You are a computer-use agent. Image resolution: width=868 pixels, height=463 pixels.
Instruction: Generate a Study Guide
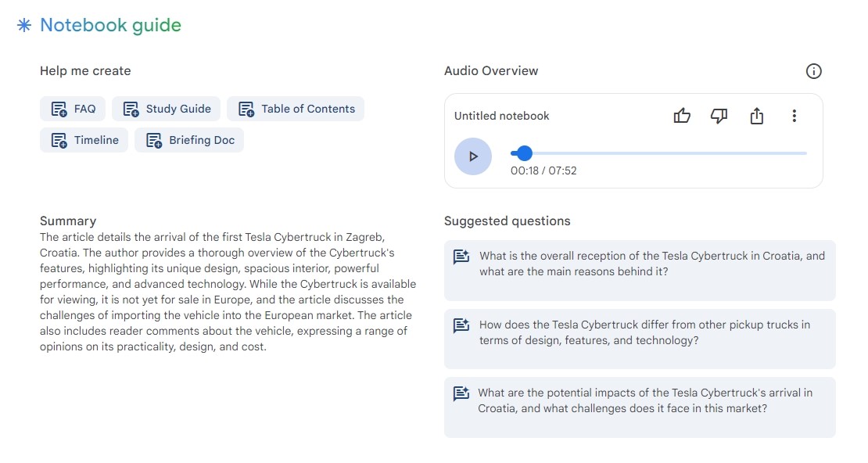pos(166,109)
